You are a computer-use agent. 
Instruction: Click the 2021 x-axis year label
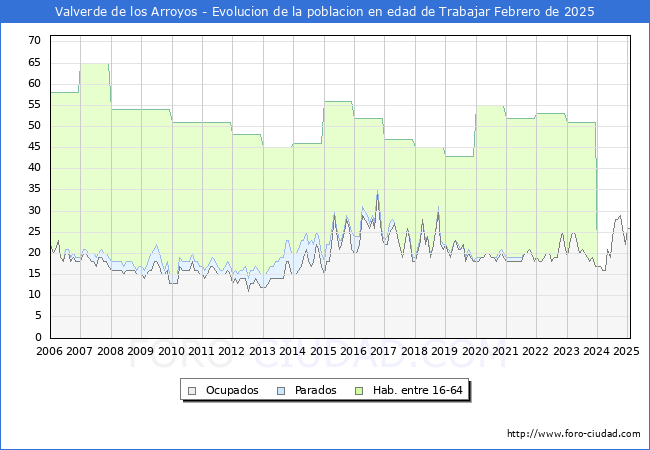click(x=505, y=351)
